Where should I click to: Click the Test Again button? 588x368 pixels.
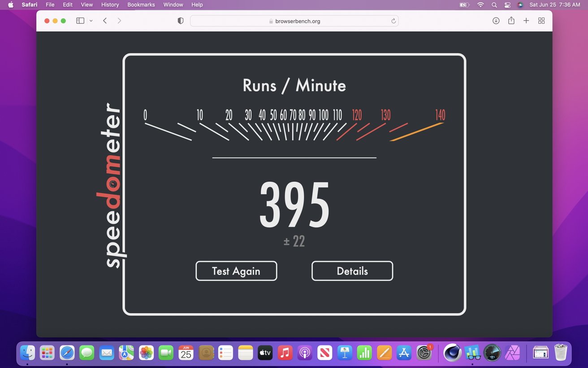point(236,271)
